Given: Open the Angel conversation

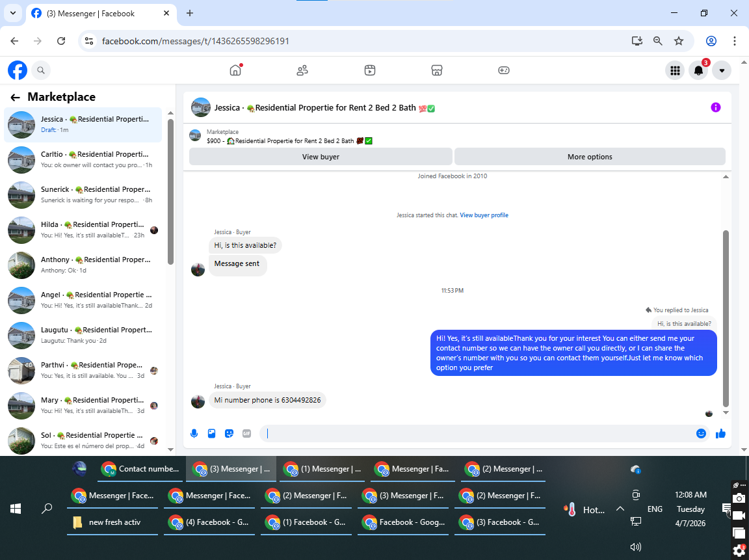Looking at the screenshot, I should [x=83, y=300].
